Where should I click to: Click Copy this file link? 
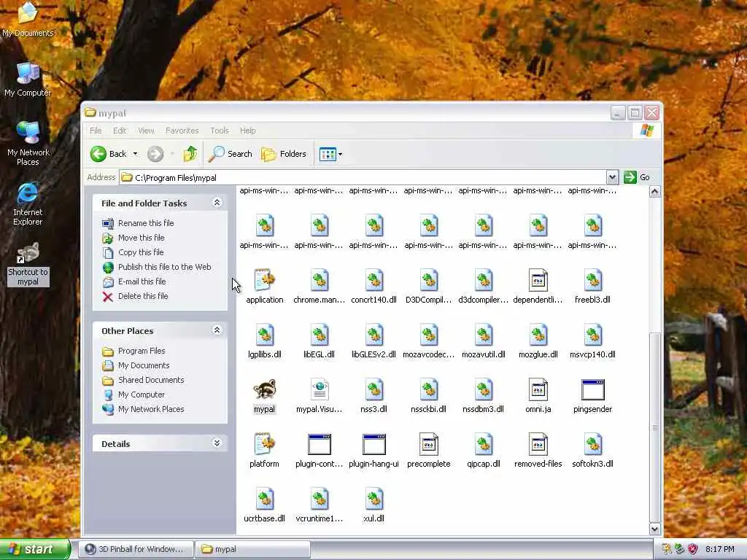click(141, 252)
